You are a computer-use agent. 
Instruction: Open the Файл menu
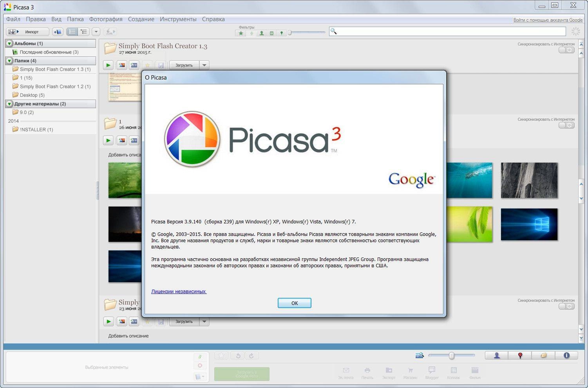point(13,19)
